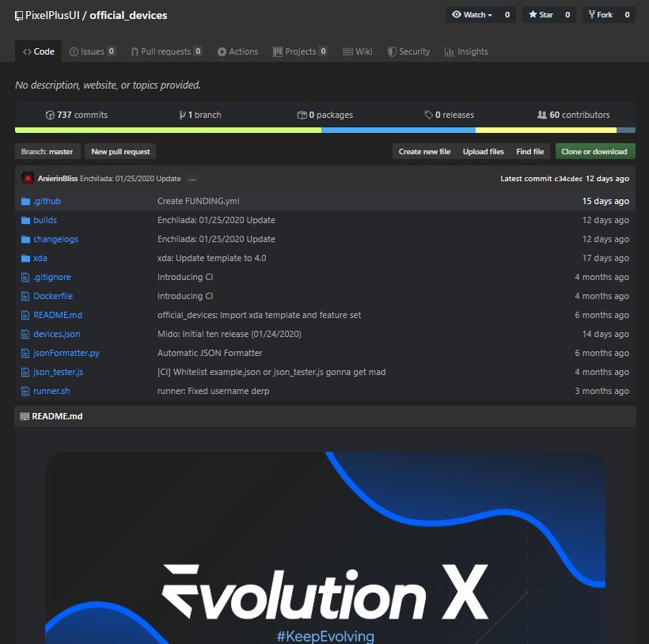Click Create new file button

pos(424,152)
